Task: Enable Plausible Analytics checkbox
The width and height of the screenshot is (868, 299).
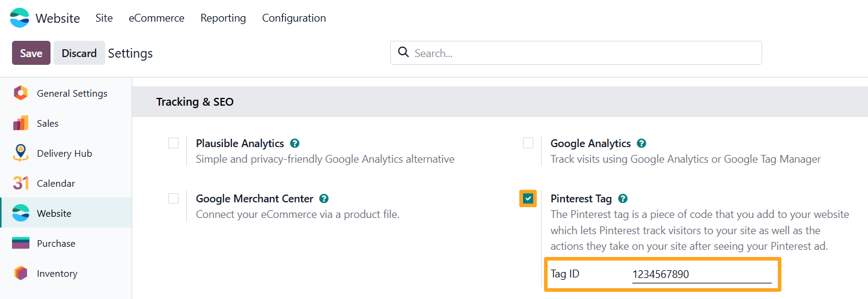Action: pyautogui.click(x=173, y=143)
